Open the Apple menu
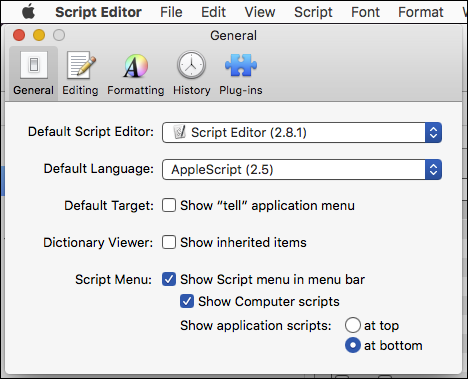The height and width of the screenshot is (379, 468). point(29,12)
